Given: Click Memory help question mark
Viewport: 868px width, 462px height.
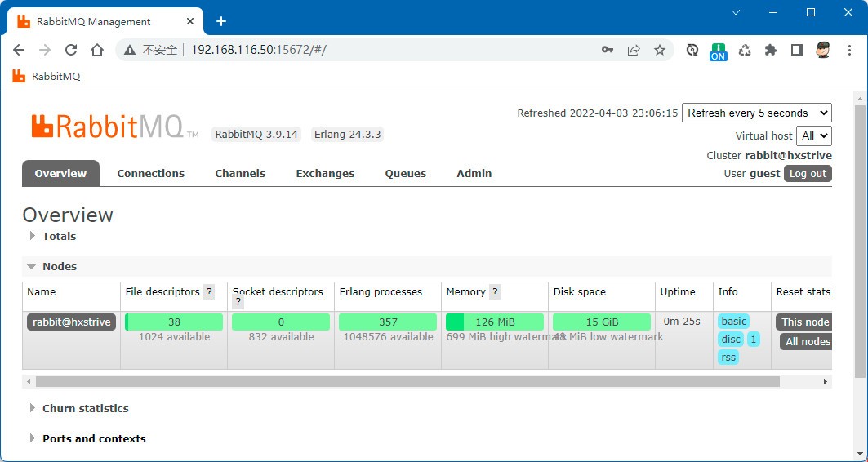Looking at the screenshot, I should tap(495, 292).
